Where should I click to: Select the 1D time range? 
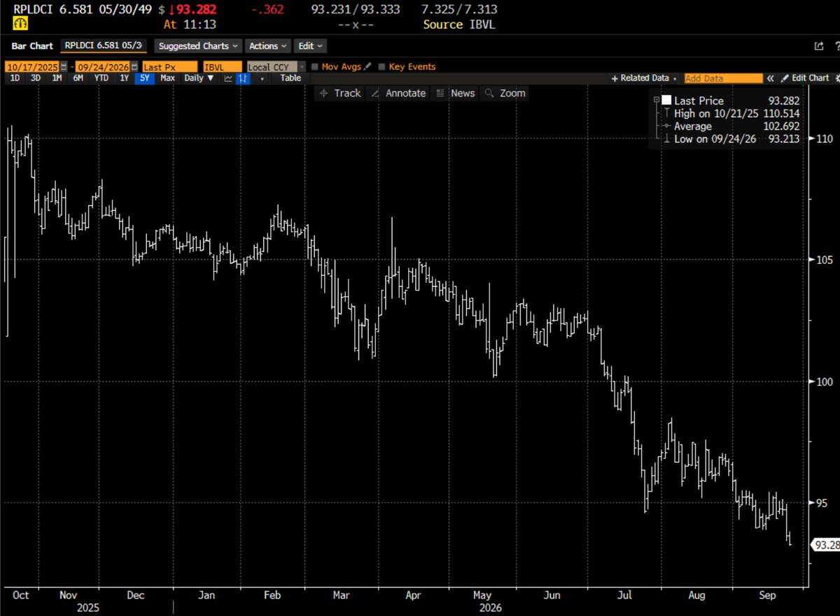point(15,78)
